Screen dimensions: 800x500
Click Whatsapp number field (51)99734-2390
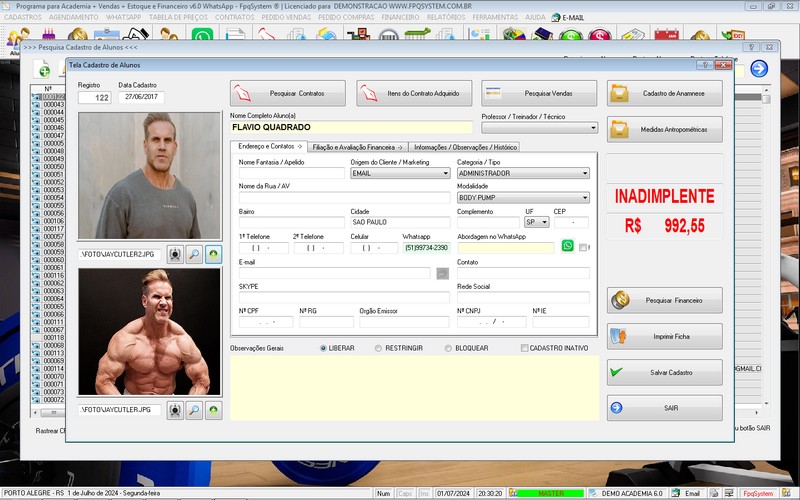tap(427, 248)
